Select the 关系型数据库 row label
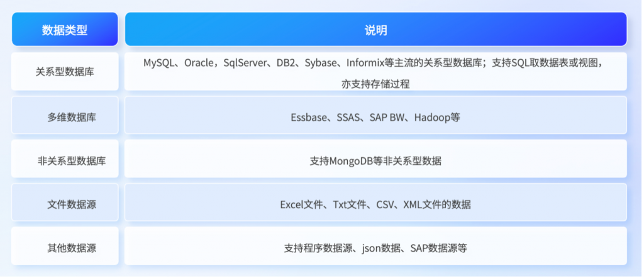 (x=65, y=72)
